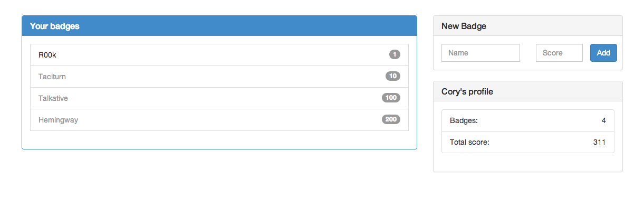
Task: Open the Hemingway badge item
Action: (x=58, y=120)
